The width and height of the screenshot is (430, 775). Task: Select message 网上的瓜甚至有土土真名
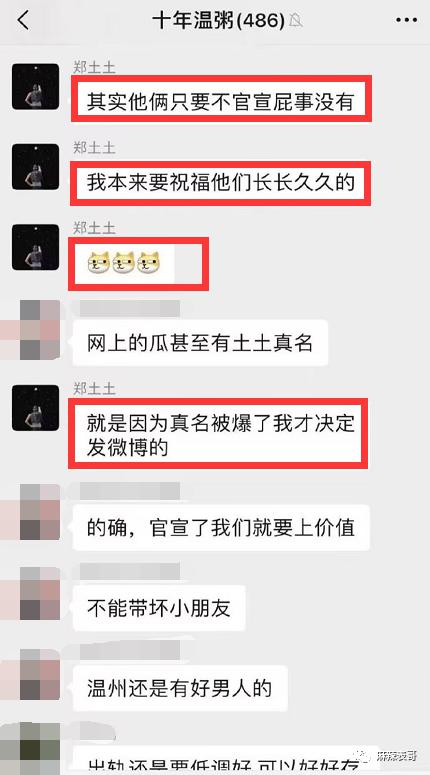200,343
